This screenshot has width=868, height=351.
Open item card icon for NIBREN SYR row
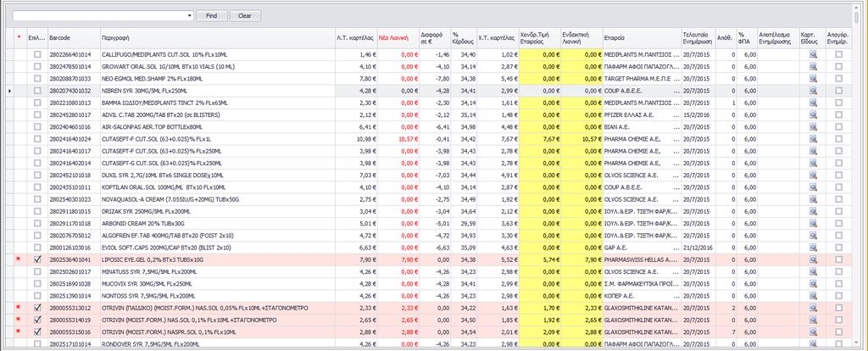point(813,91)
